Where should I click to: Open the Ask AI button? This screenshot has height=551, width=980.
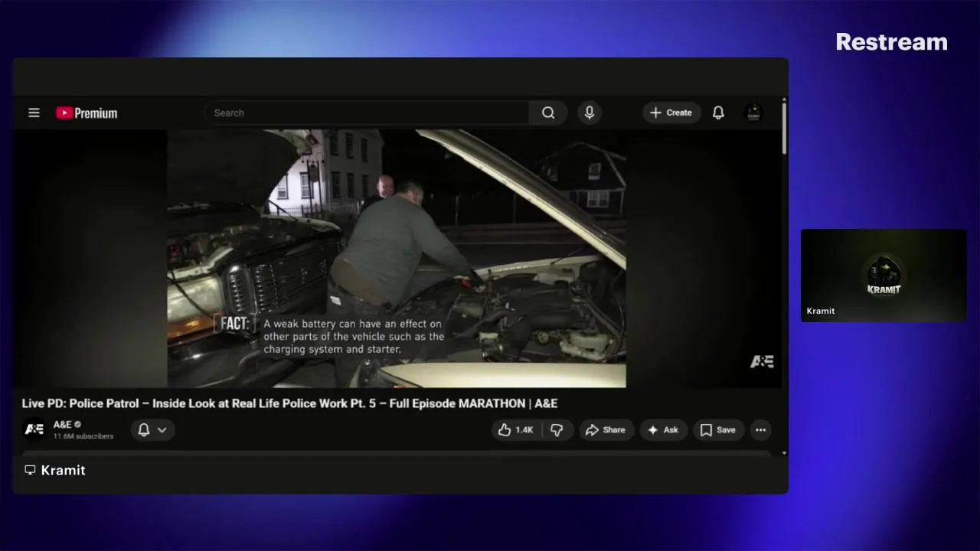pyautogui.click(x=663, y=430)
